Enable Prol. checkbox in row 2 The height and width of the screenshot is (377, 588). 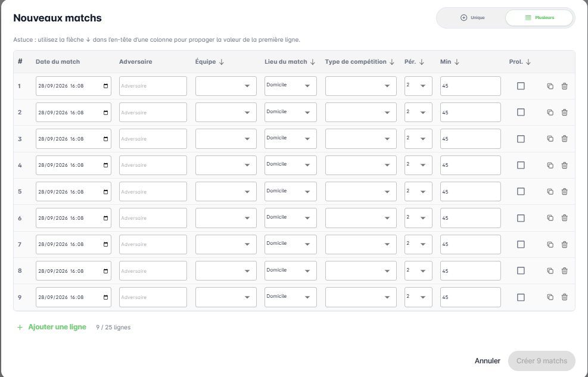[x=521, y=113]
